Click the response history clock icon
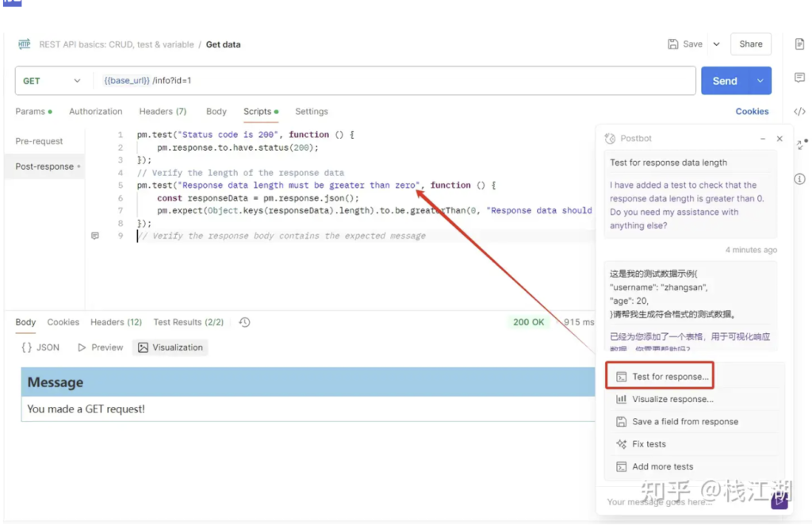Viewport: 812px width, 529px height. point(244,322)
